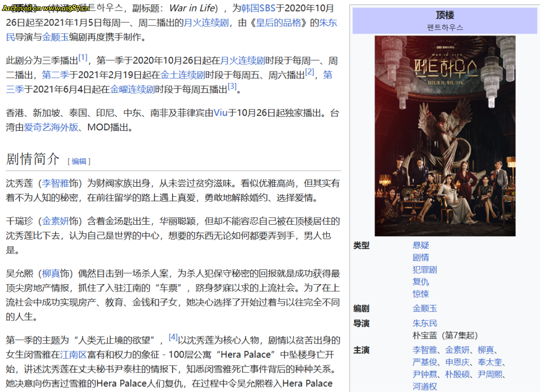540x392 pixels.
Task: Open the 第二季 link
Action: click(55, 74)
